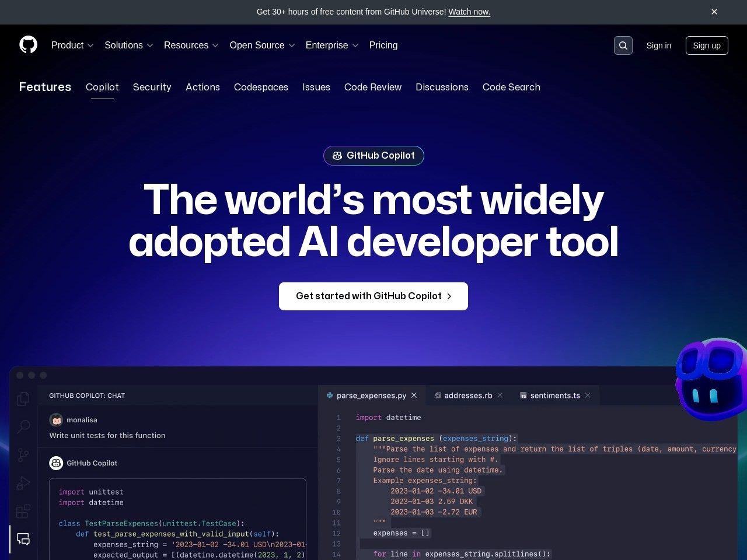Viewport: 747px width, 560px height.
Task: Click the Extensions icon in editor sidebar
Action: pyautogui.click(x=23, y=512)
